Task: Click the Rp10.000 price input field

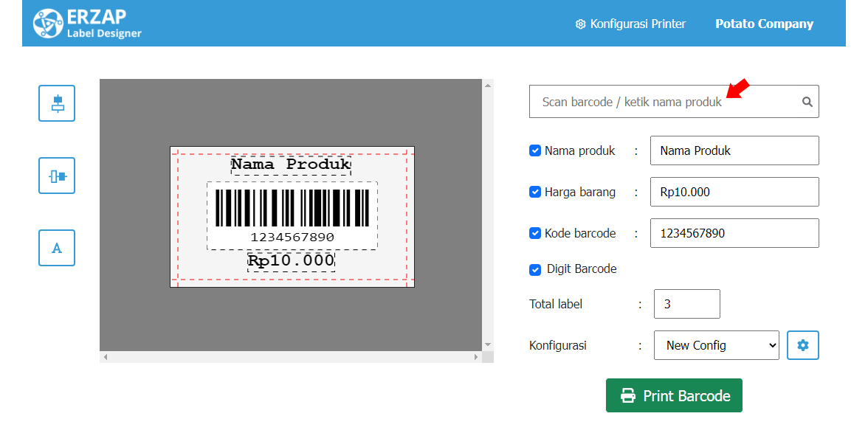Action: click(734, 192)
